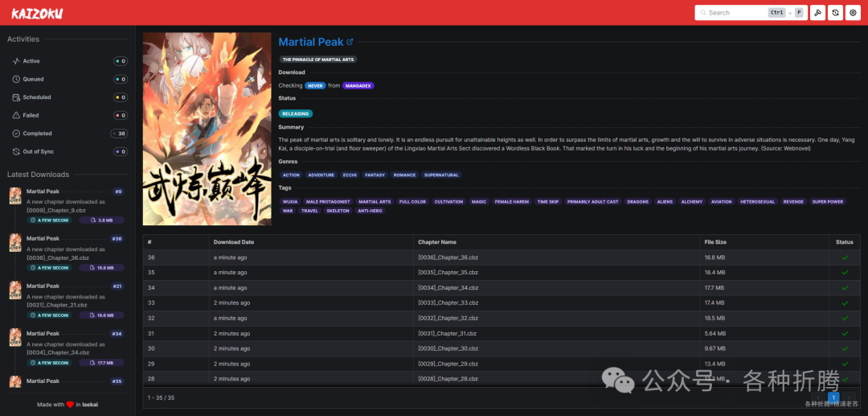Click the out-of-sync history icon button
Screen dimensions: 868x416
835,13
